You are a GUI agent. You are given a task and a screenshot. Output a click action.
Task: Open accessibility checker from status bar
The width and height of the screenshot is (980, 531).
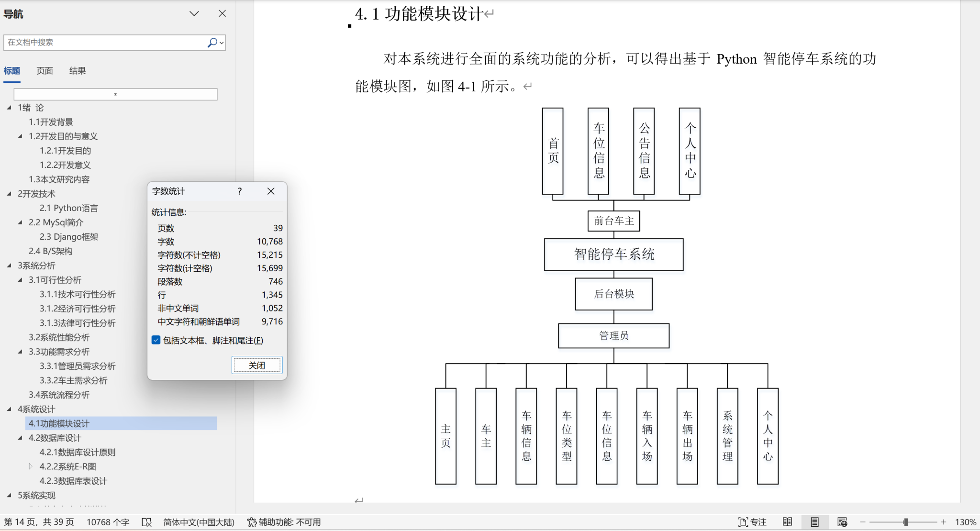[x=284, y=522]
